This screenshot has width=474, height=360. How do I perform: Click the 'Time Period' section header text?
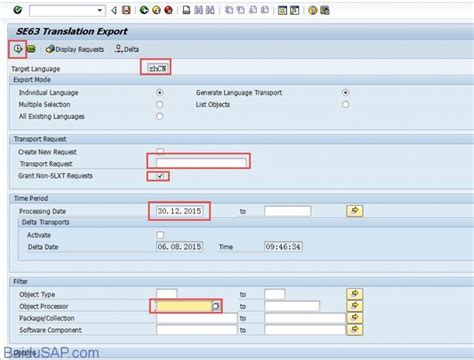click(x=31, y=198)
